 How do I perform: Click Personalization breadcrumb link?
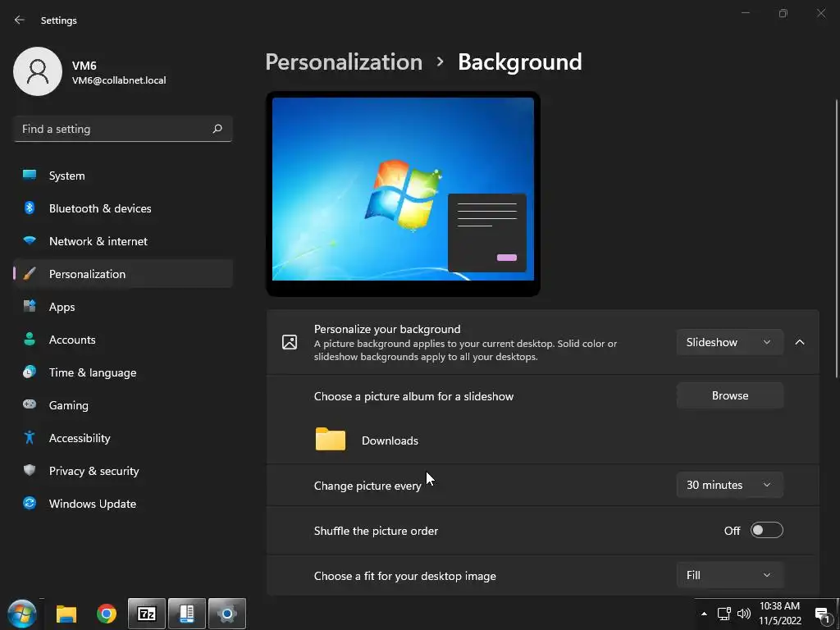coord(344,62)
